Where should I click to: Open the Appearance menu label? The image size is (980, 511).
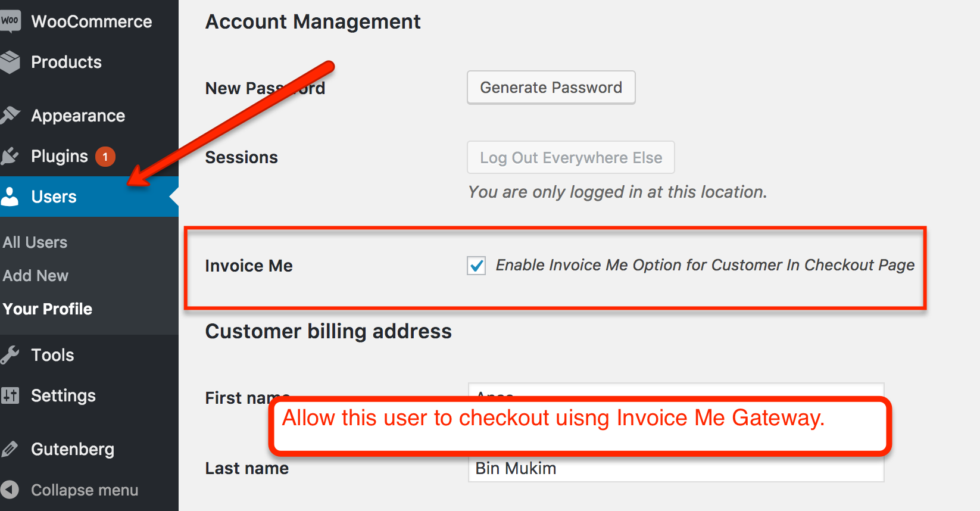78,116
